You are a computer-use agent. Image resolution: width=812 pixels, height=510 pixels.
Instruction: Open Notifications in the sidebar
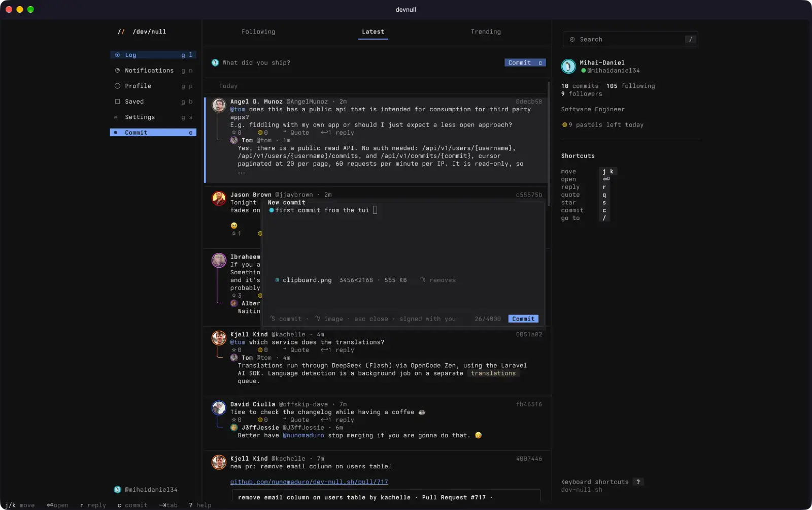click(153, 71)
